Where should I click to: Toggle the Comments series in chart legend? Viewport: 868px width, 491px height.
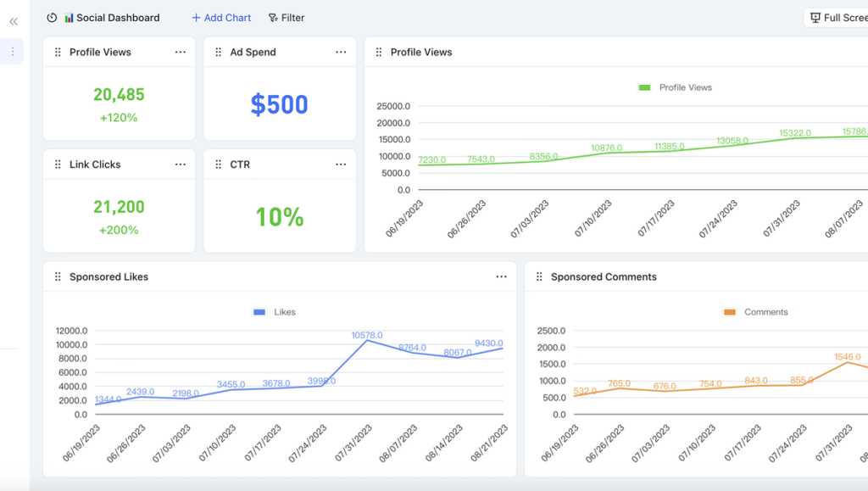755,312
